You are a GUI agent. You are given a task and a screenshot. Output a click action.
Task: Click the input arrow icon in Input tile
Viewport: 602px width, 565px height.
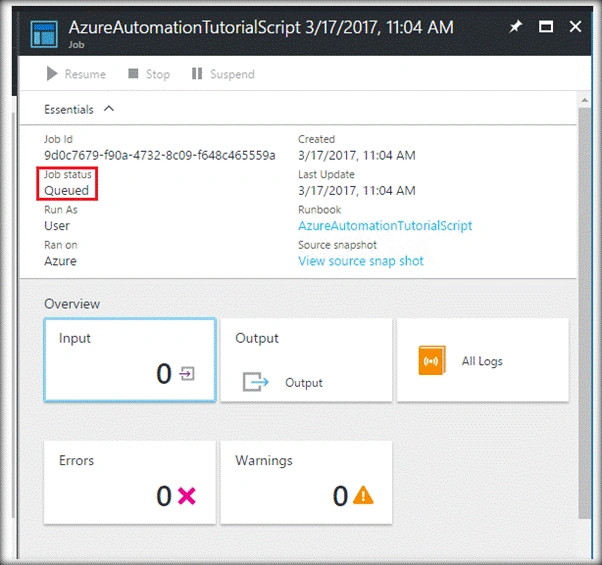coord(187,373)
